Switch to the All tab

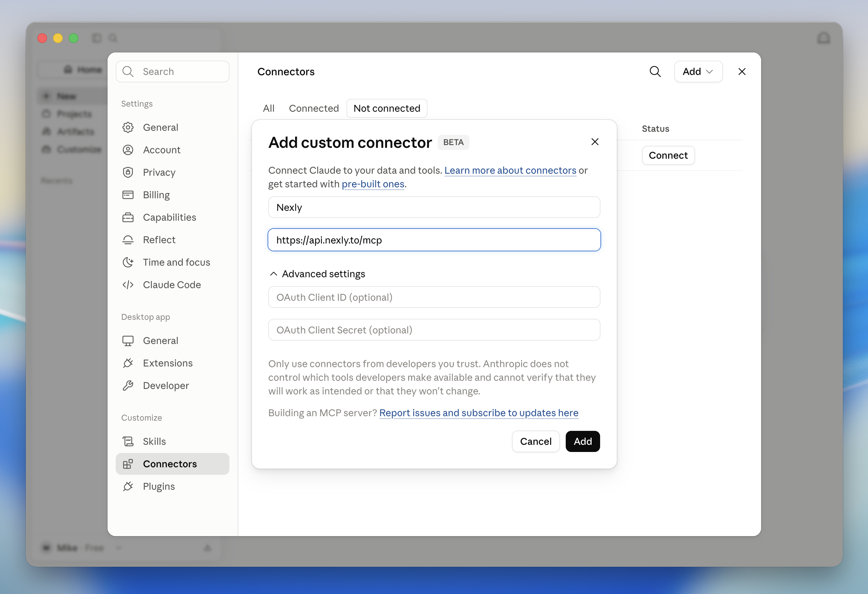pyautogui.click(x=269, y=108)
